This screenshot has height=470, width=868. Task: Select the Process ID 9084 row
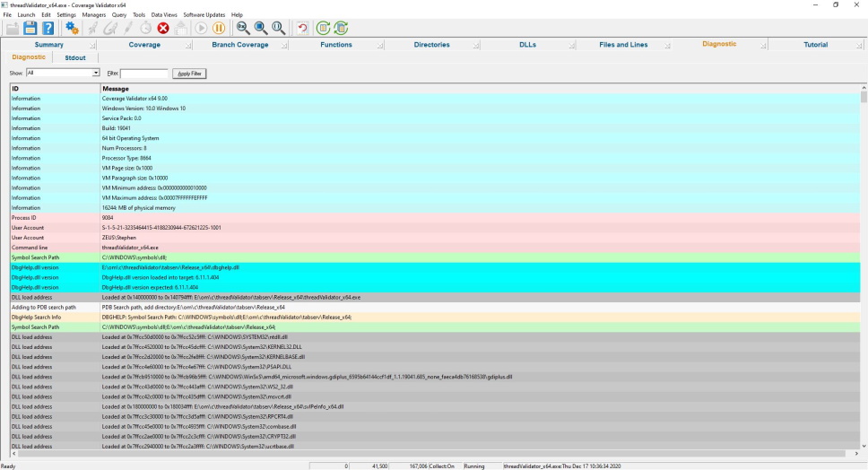point(435,218)
